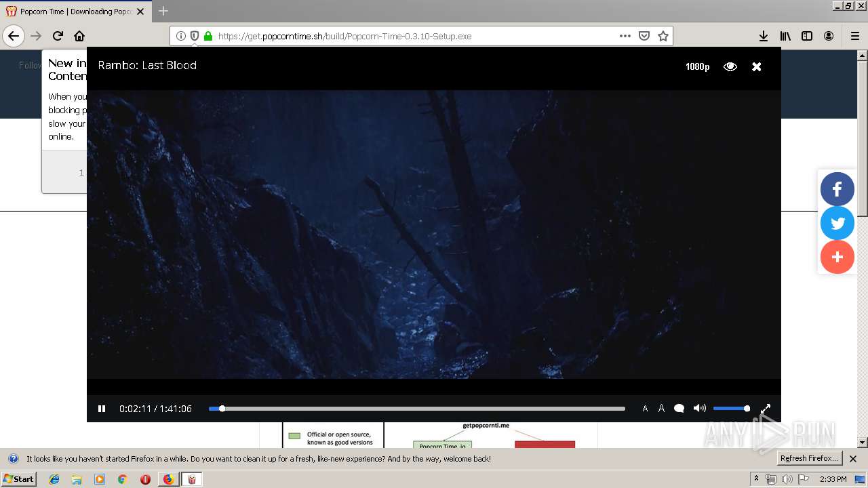
Task: Open Firefox downloads panel
Action: click(x=764, y=36)
